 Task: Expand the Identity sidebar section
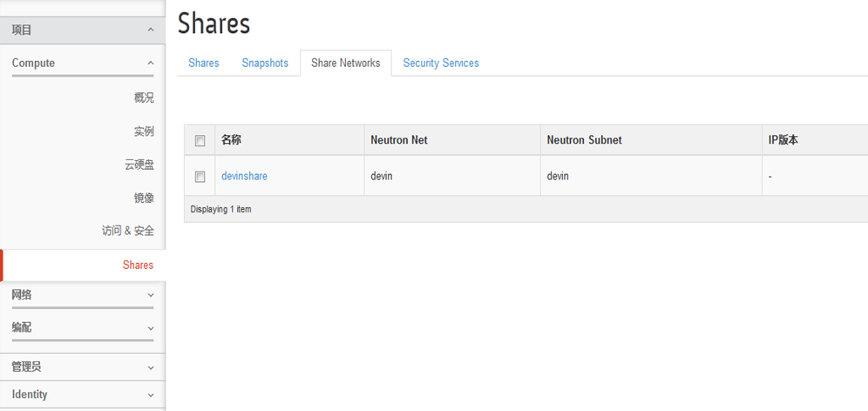[83, 394]
